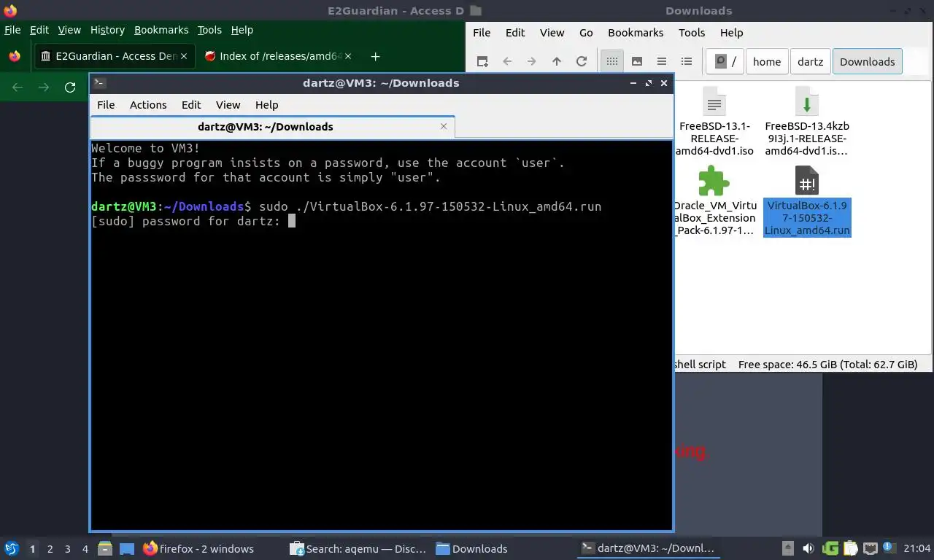Click the show desktop icon in taskbar
934x560 pixels.
tap(127, 549)
